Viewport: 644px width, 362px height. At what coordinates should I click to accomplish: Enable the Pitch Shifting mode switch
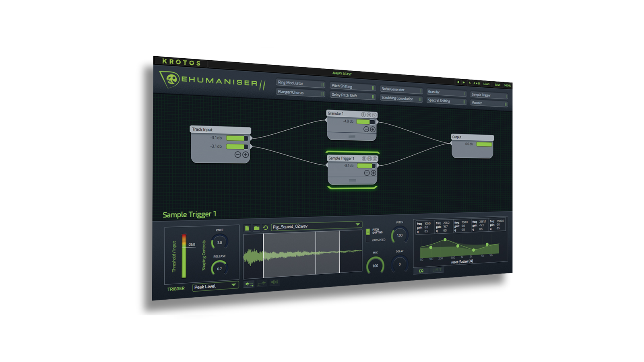(368, 232)
